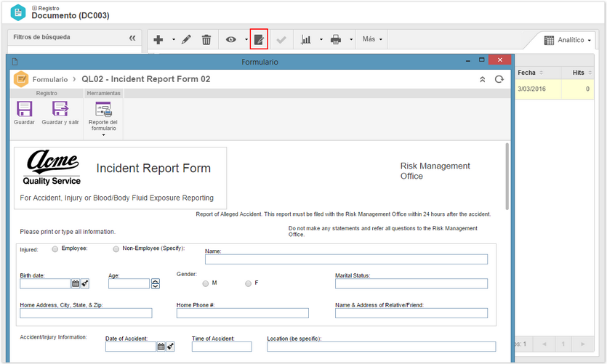
Task: Click the checkmark approve icon
Action: (x=281, y=39)
